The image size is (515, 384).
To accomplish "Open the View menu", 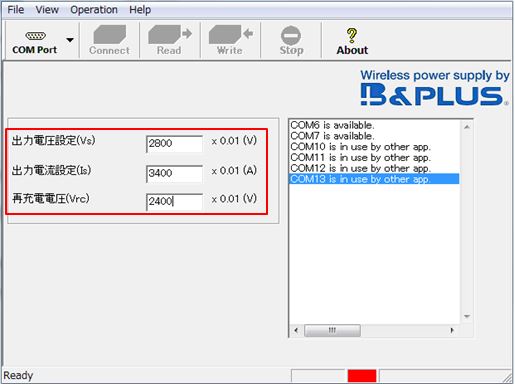I will [47, 10].
